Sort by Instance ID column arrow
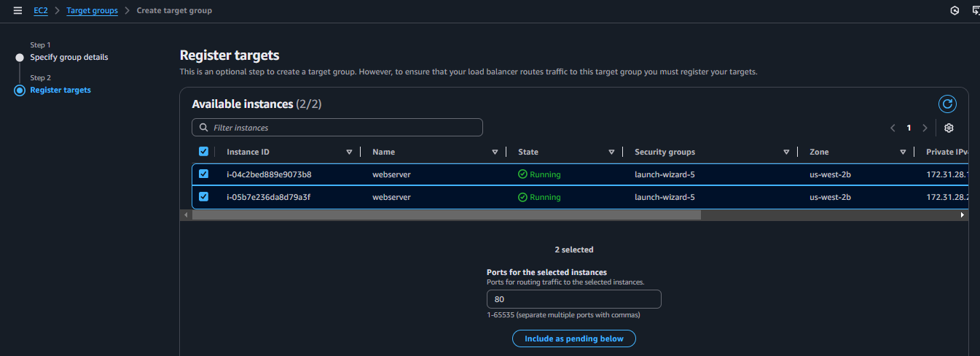Viewport: 980px width, 356px height. [349, 152]
